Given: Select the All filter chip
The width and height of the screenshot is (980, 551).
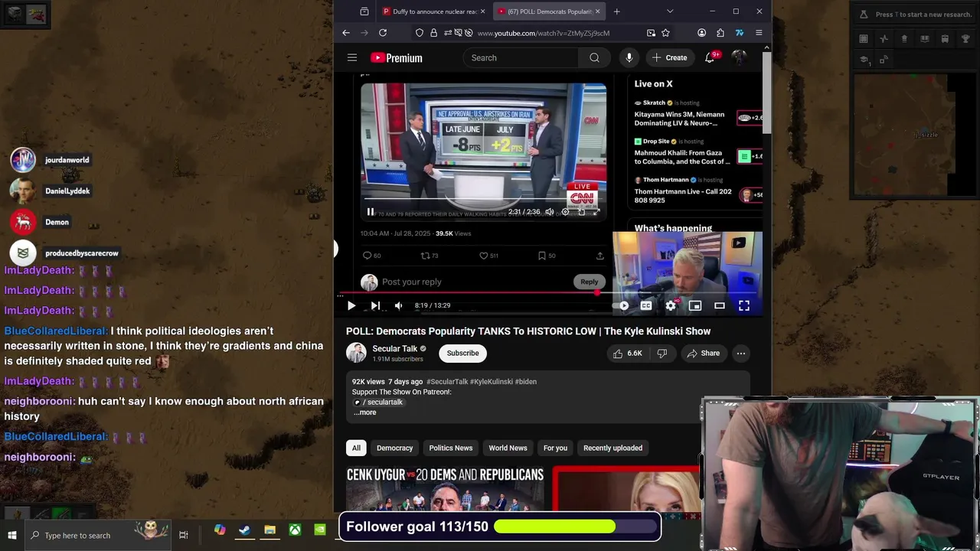Looking at the screenshot, I should pos(356,448).
